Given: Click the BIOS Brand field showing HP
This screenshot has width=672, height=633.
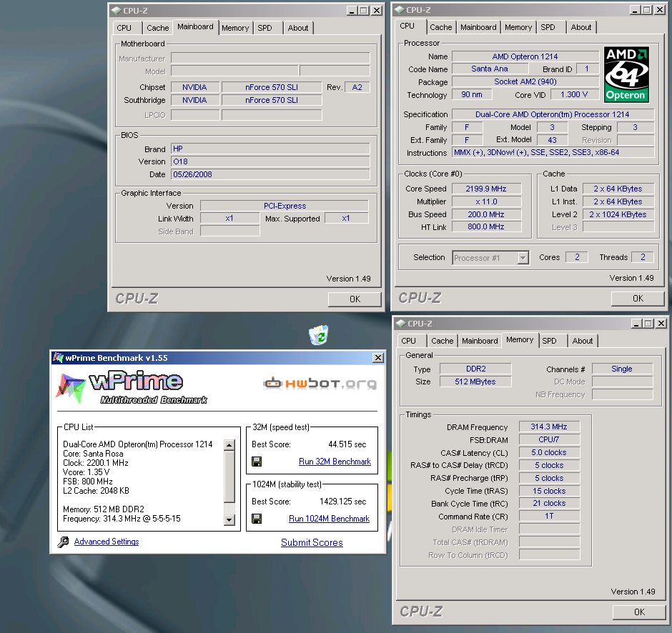Looking at the screenshot, I should [x=270, y=149].
